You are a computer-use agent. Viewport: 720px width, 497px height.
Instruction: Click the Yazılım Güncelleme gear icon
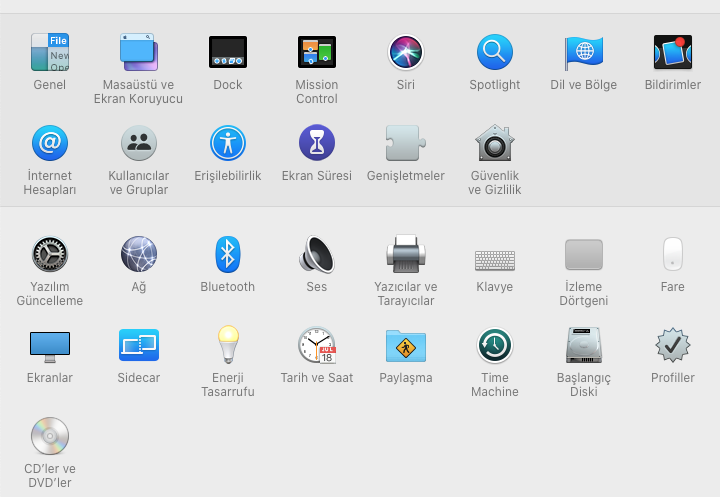50,254
